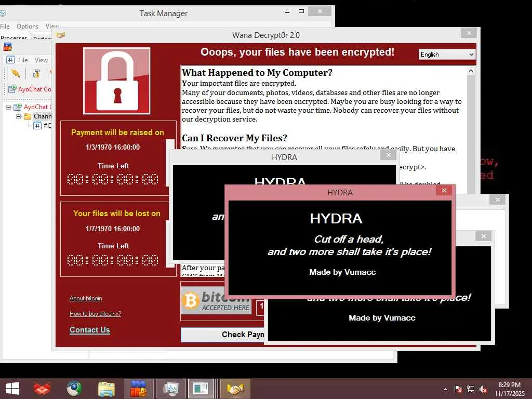Click the What Happened to My Computer heading

click(257, 73)
